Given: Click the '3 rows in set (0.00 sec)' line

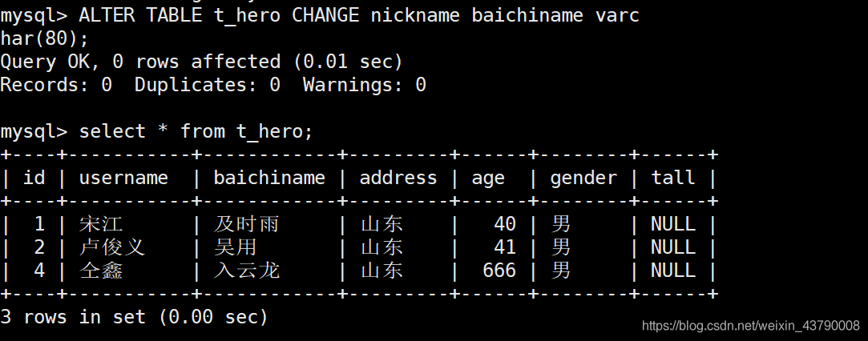Looking at the screenshot, I should point(134,317).
